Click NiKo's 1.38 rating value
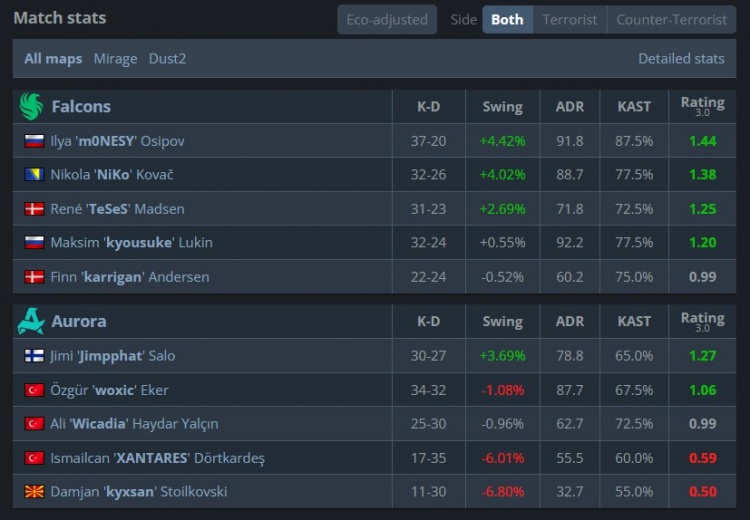Viewport: 750px width, 520px height. coord(703,175)
